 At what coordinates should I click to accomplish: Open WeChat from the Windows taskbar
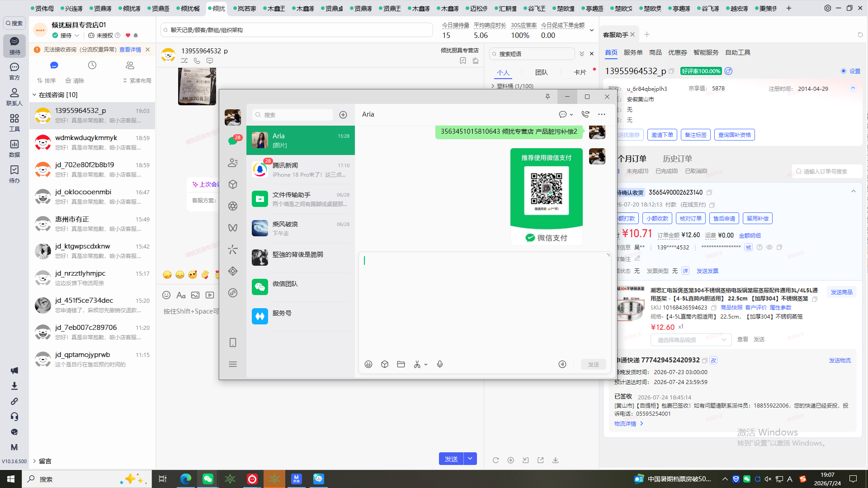[x=208, y=479]
